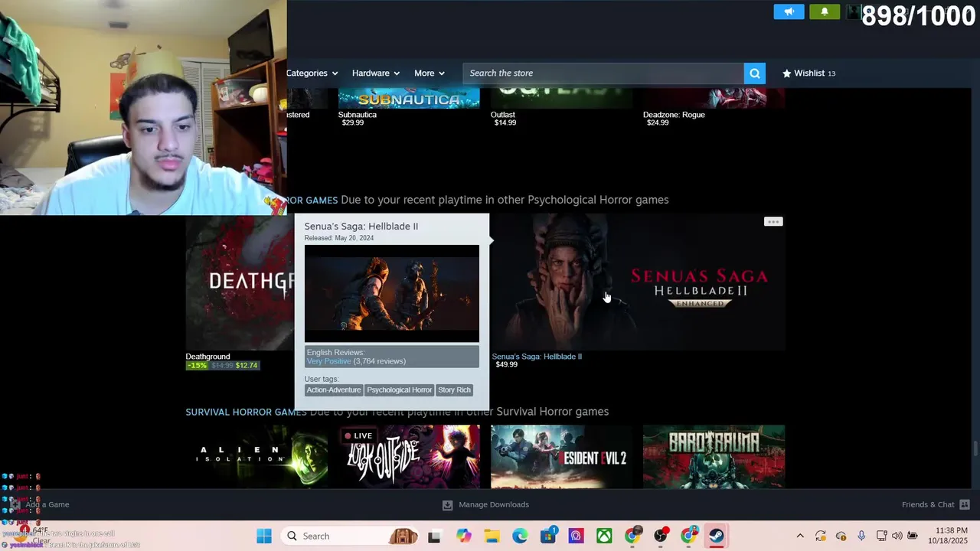The width and height of the screenshot is (980, 551).
Task: Click the Steam page vertical scrollbar
Action: click(x=974, y=448)
